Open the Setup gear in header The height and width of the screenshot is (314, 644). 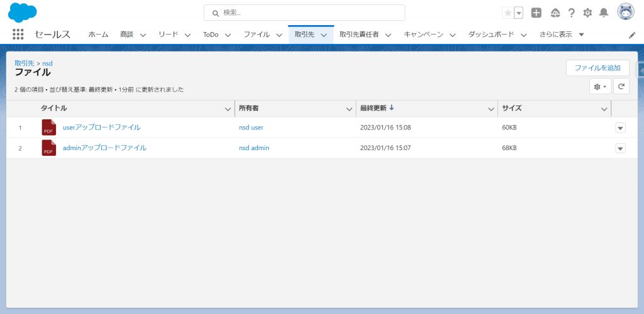tap(587, 13)
